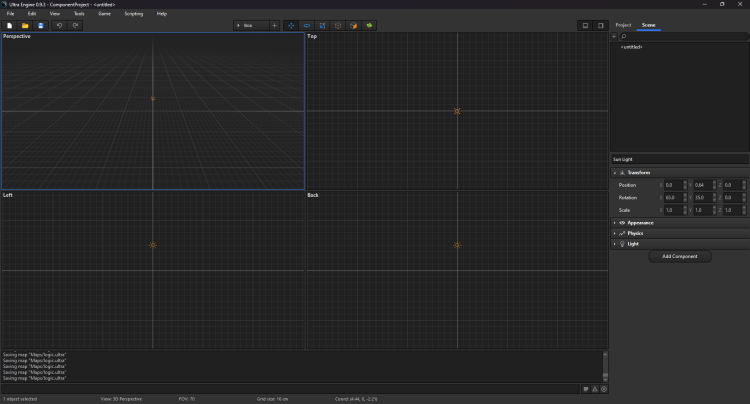Expand the Appearance section

pos(640,222)
